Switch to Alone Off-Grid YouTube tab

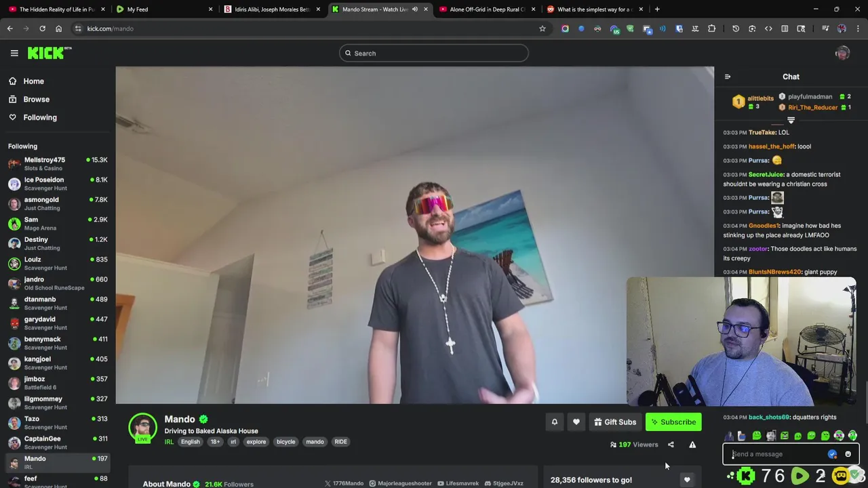pos(487,9)
